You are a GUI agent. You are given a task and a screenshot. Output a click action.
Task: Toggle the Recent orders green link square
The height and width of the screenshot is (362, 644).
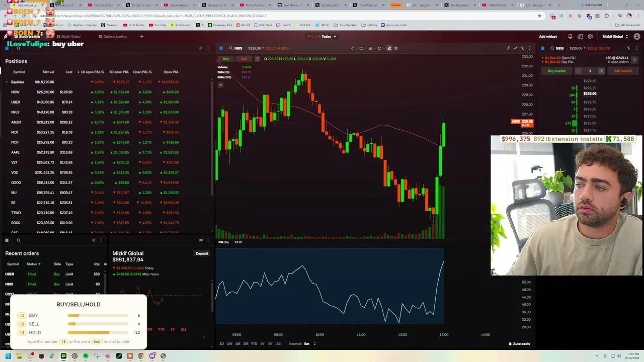pos(7,240)
